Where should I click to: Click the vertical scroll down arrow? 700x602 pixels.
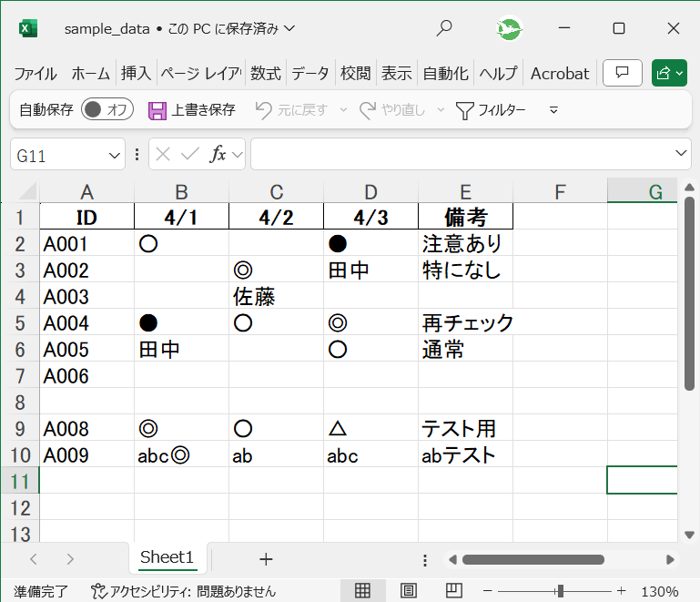[689, 535]
